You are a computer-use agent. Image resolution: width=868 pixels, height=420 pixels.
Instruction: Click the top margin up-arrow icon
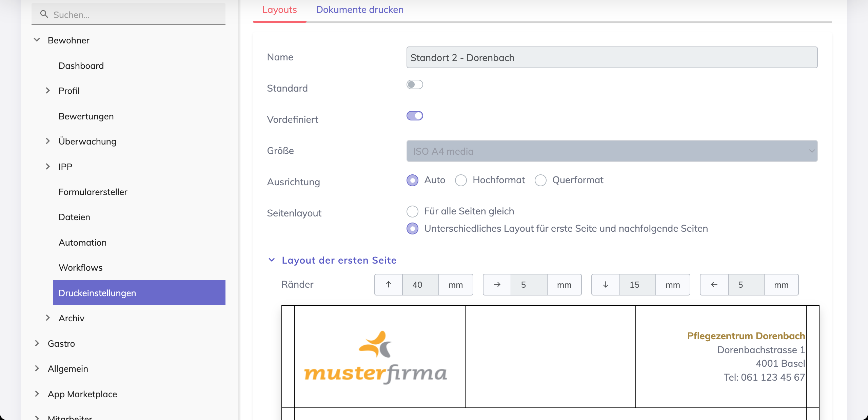pos(389,285)
